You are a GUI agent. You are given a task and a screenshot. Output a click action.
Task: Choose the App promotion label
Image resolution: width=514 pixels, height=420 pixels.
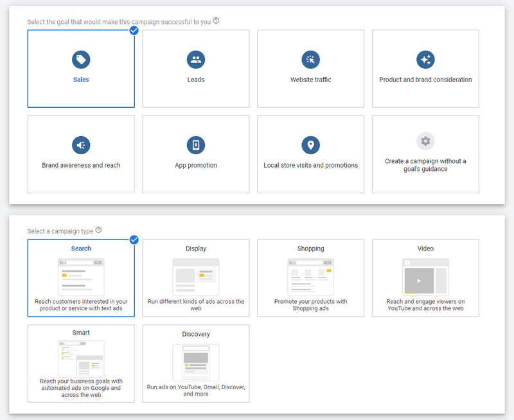[196, 165]
